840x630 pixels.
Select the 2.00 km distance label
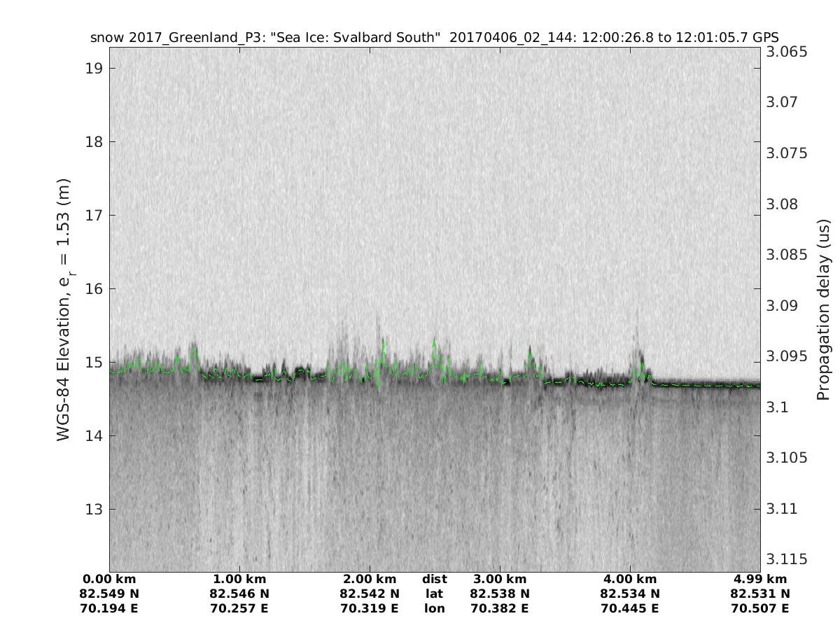(x=370, y=580)
